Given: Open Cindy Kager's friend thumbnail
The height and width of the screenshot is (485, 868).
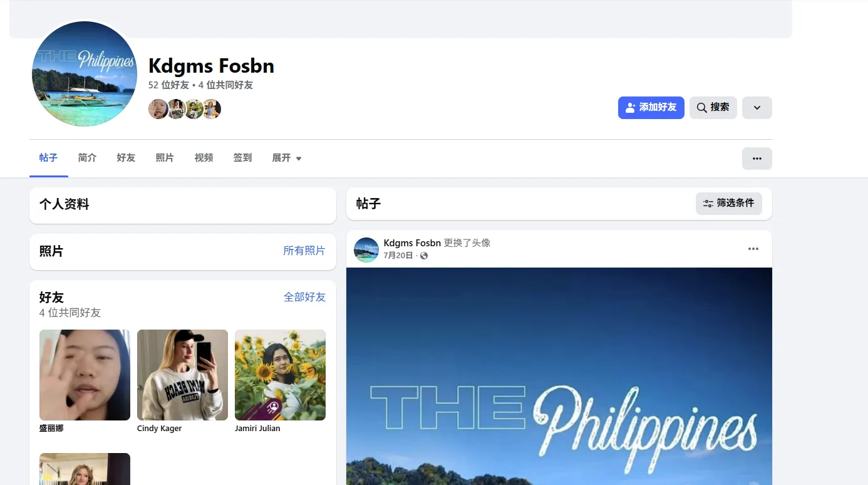Looking at the screenshot, I should 182,375.
